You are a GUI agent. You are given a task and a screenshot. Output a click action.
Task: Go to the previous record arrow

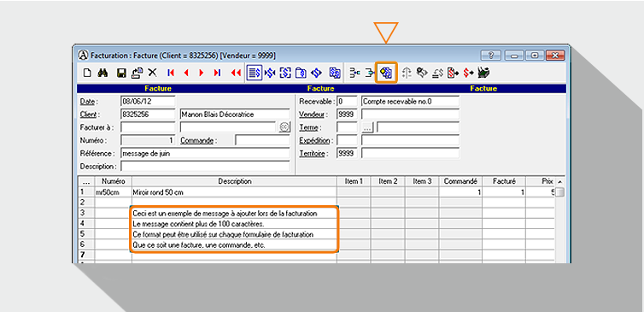click(x=186, y=74)
